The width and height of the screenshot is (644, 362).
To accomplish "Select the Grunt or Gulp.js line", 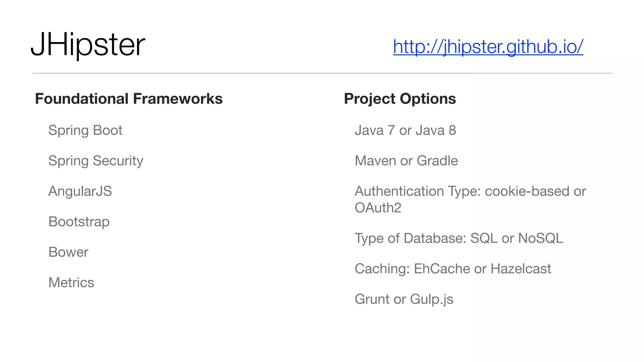I will point(404,299).
